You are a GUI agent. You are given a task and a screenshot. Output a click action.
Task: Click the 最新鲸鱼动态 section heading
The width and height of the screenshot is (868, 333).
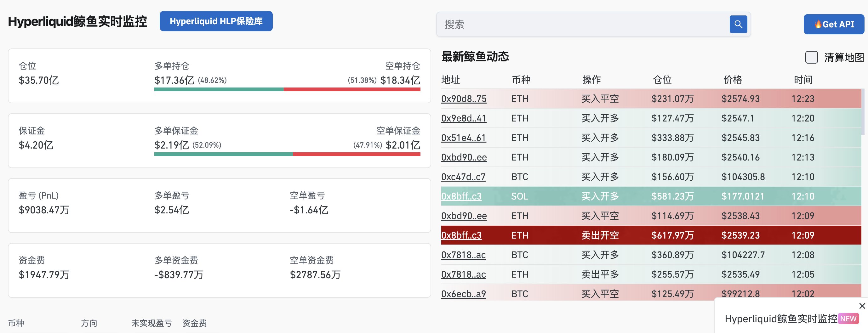click(x=475, y=57)
